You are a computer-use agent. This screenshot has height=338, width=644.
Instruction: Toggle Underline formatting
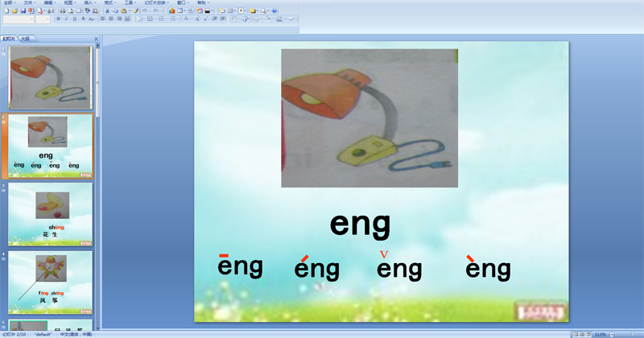click(75, 19)
